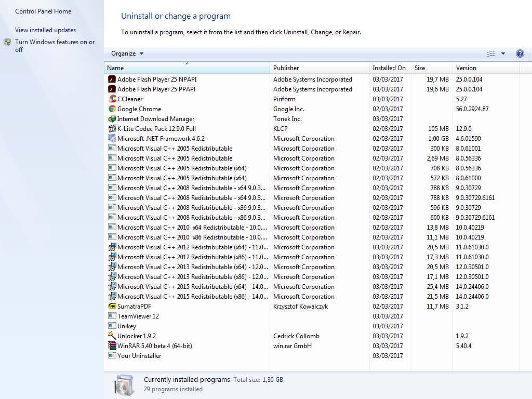Click the Internet Download Manager icon

pos(112,119)
